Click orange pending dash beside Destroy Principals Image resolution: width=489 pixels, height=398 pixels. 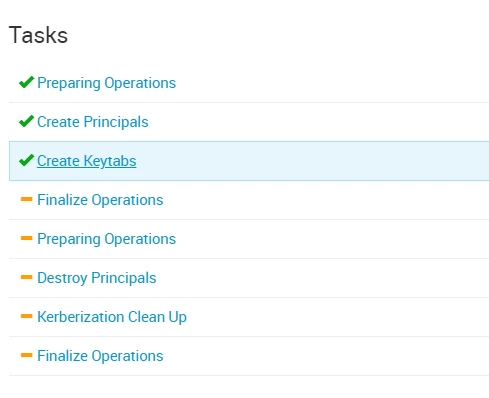click(x=26, y=277)
